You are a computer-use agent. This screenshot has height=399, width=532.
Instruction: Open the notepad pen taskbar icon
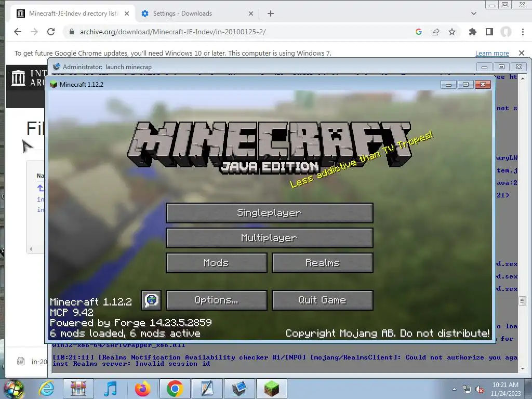click(207, 389)
